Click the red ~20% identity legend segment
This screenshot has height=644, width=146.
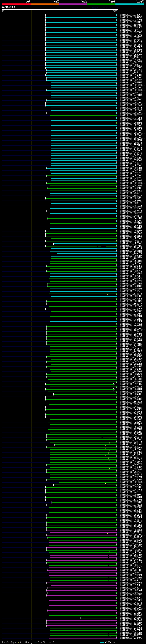point(16,4)
